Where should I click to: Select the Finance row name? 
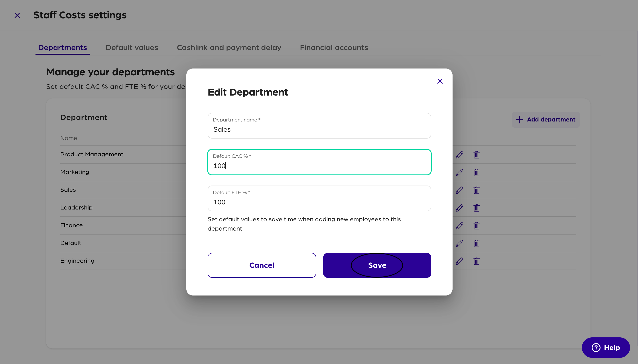point(71,225)
